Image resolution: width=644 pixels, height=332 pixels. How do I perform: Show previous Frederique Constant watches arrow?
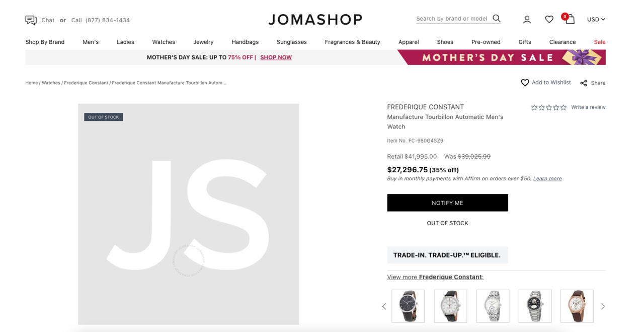click(384, 306)
